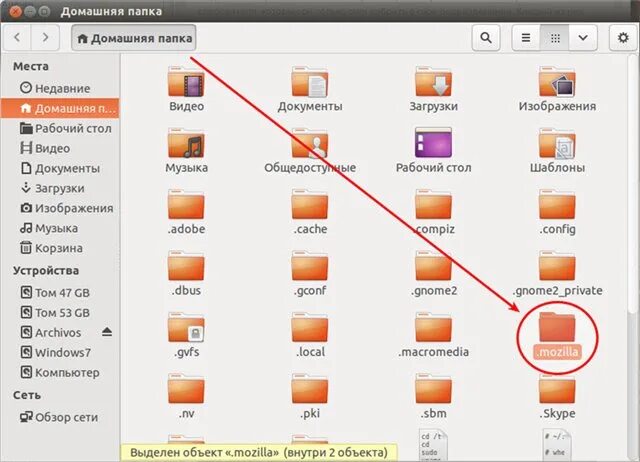
Task: Click the Места section header
Action: click(x=31, y=66)
